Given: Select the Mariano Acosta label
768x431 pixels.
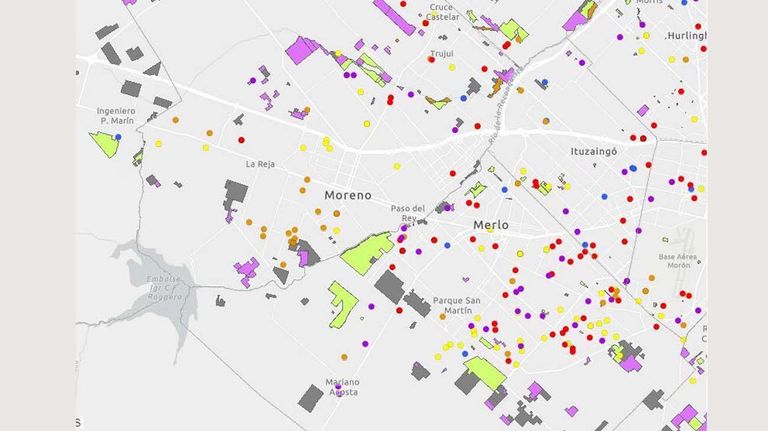Looking at the screenshot, I should 342,387.
